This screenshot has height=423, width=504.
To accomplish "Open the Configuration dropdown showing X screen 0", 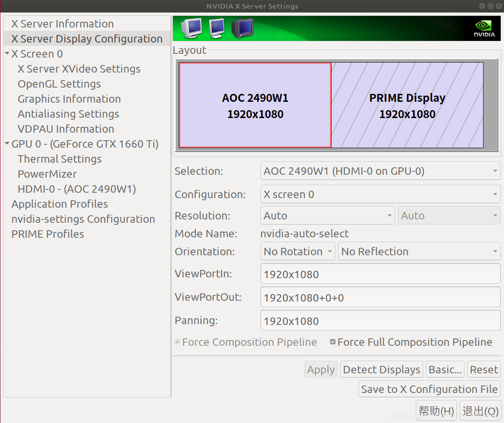I will point(380,194).
